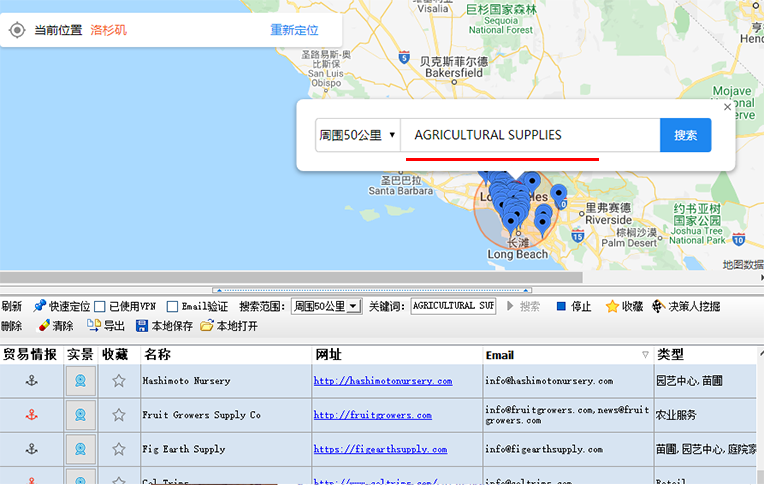Screen dimensions: 764x485
Task: Open street view for Fruit Growers Supply Co
Action: [x=81, y=415]
